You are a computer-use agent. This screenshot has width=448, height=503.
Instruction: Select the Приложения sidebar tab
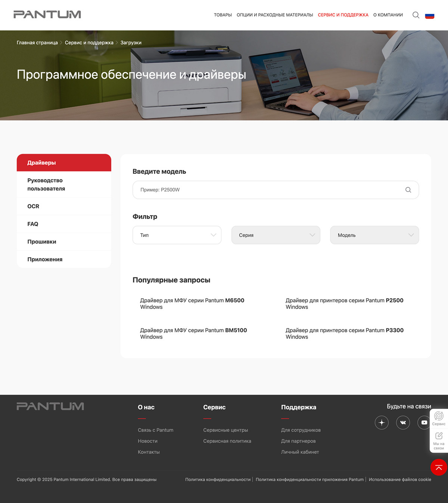[x=64, y=259]
